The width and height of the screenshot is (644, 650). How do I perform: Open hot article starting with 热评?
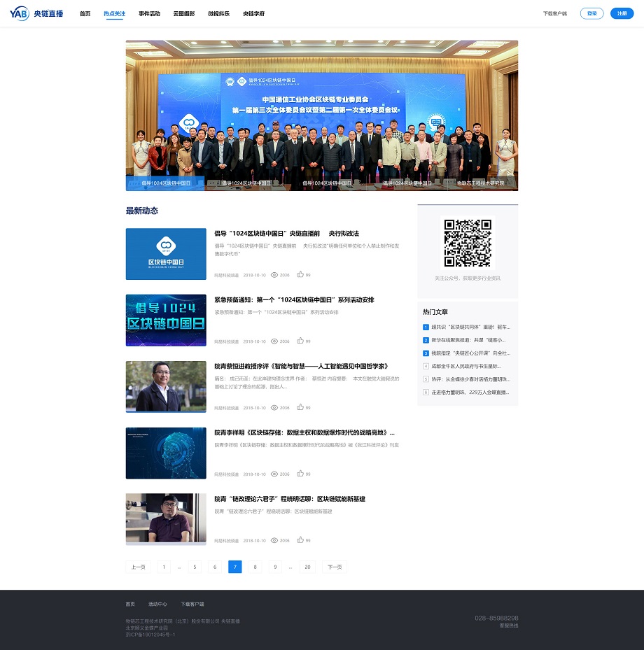coord(470,379)
